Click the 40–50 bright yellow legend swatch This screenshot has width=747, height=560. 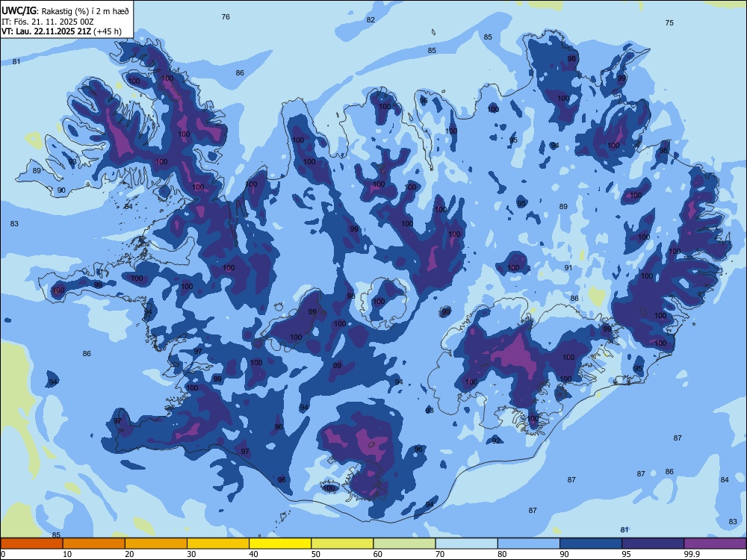280,544
